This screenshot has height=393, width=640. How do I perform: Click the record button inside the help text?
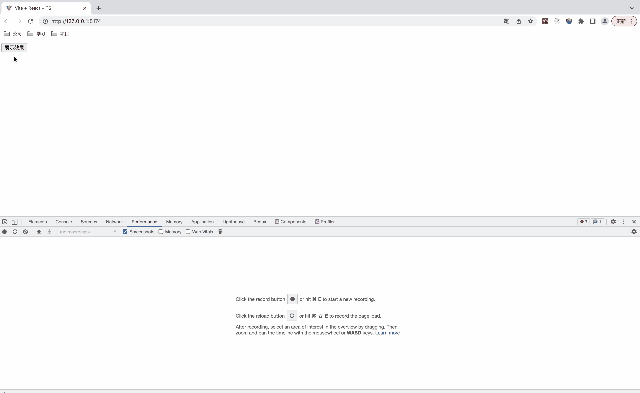[x=292, y=299]
